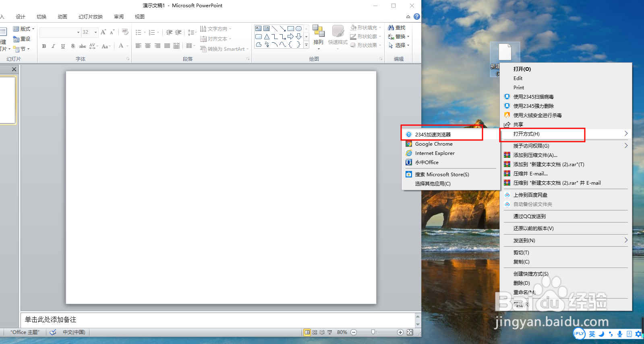Open shape effects (形状效果) dropdown

[x=366, y=45]
